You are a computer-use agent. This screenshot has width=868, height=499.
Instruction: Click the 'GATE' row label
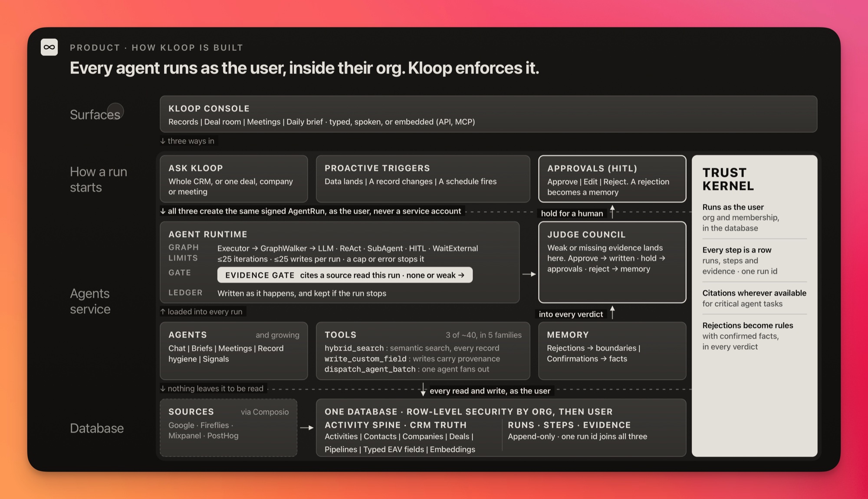[x=180, y=273]
